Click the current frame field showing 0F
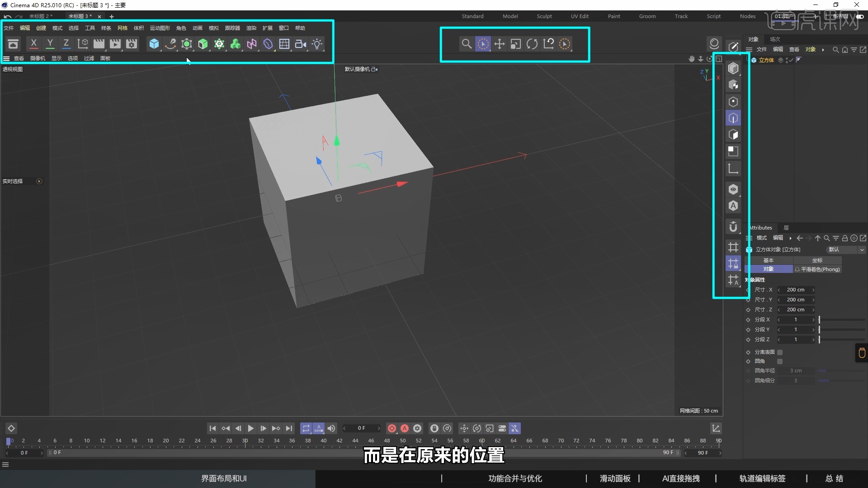868x488 pixels. click(361, 428)
